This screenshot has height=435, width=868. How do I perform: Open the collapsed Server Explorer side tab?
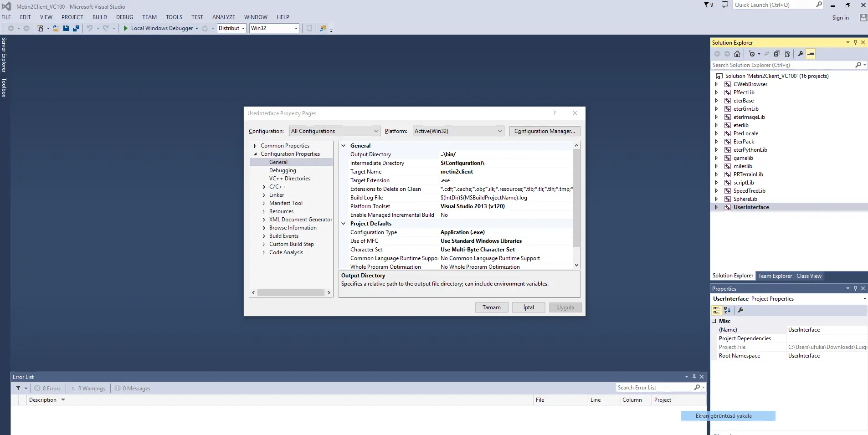click(4, 55)
